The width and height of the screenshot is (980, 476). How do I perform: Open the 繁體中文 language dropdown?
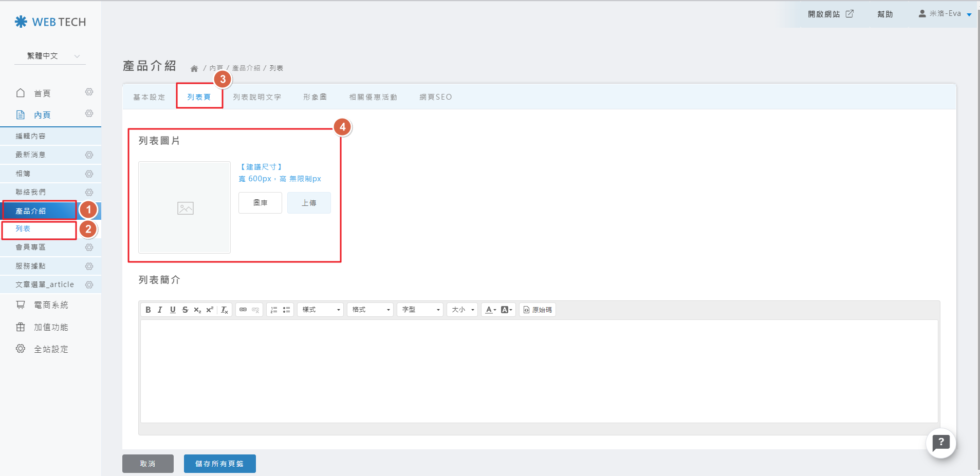click(x=50, y=56)
